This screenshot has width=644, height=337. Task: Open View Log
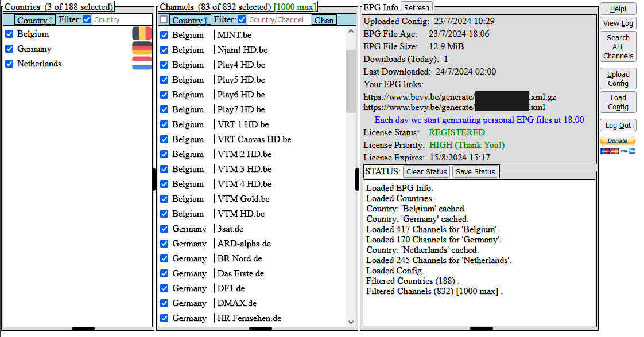(618, 23)
